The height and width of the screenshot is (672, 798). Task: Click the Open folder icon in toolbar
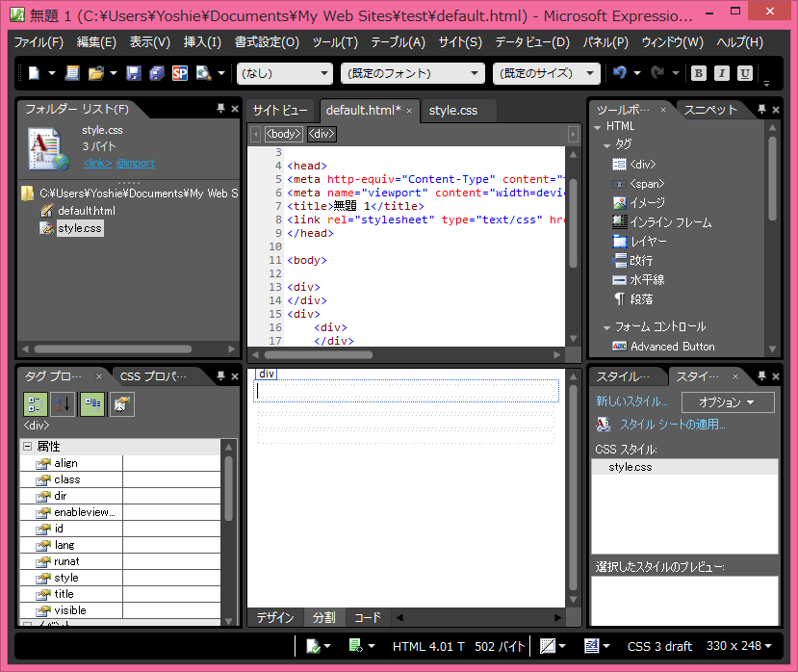(x=95, y=73)
